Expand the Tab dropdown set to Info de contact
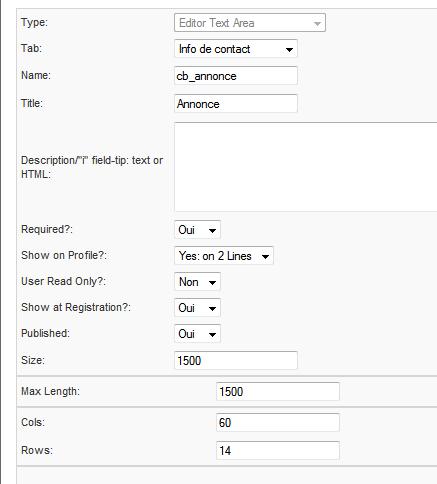The image size is (437, 484). [236, 49]
